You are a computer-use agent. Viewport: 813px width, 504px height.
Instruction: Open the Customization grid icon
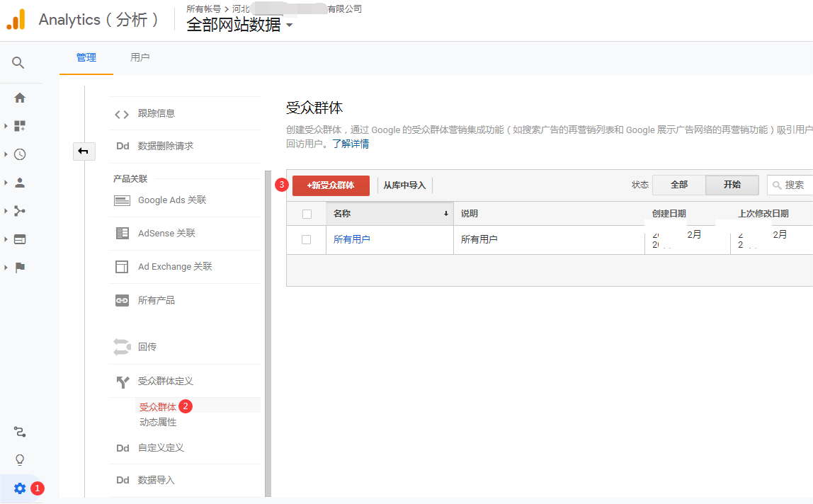pos(19,125)
